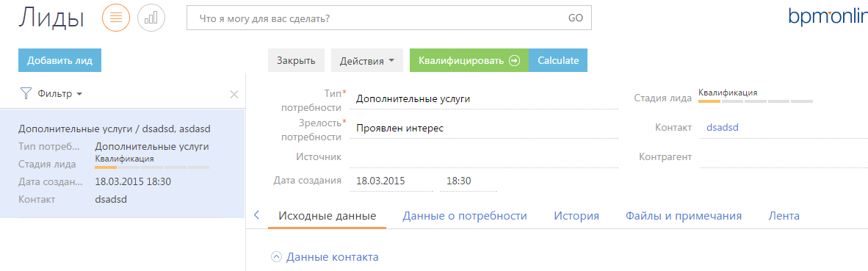Viewport: 868px width, 271px height.
Task: Select the Дополнительные услуги lead record
Action: pos(123,164)
